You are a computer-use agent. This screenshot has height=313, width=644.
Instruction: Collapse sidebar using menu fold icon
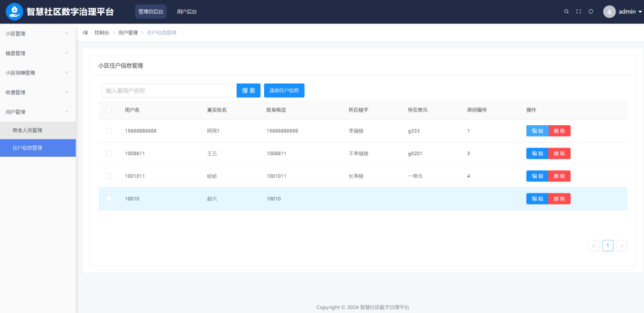85,33
